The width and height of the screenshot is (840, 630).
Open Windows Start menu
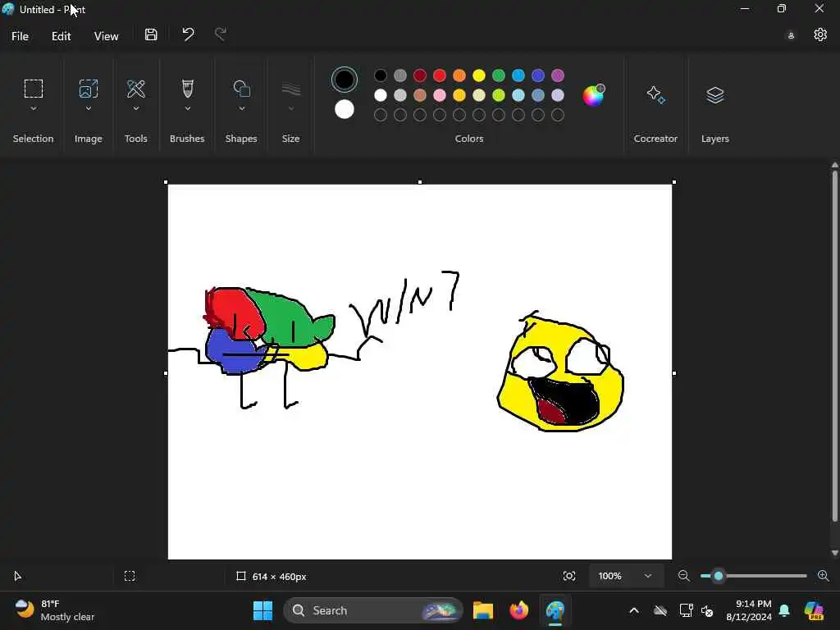click(x=262, y=610)
